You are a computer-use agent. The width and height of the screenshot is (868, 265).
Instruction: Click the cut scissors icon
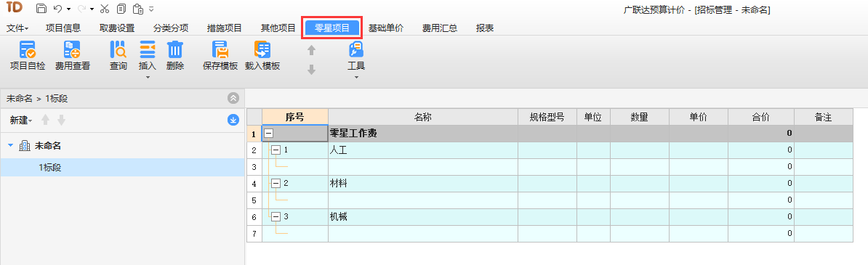pyautogui.click(x=105, y=9)
